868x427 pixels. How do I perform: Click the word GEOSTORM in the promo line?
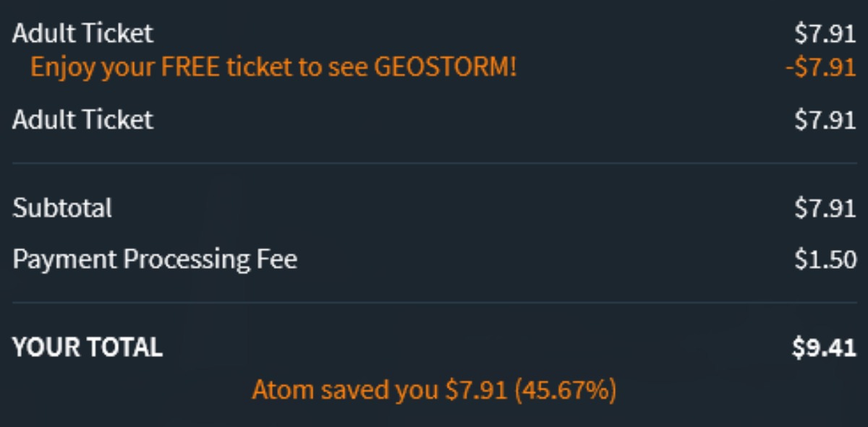(x=445, y=68)
